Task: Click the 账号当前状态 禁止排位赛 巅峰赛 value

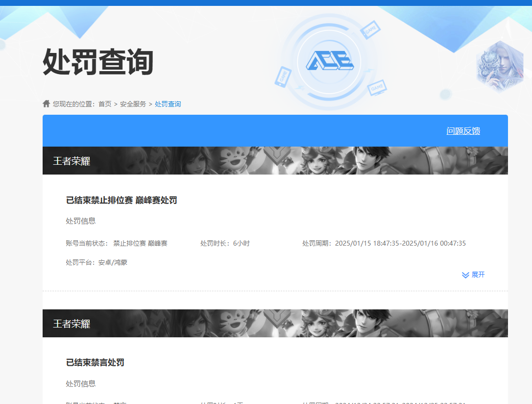Action: [x=141, y=243]
